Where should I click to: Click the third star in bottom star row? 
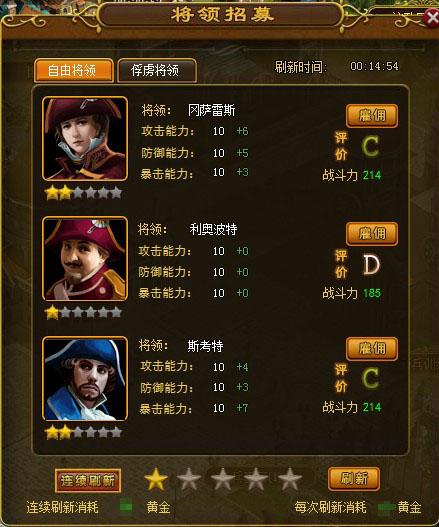pos(222,479)
